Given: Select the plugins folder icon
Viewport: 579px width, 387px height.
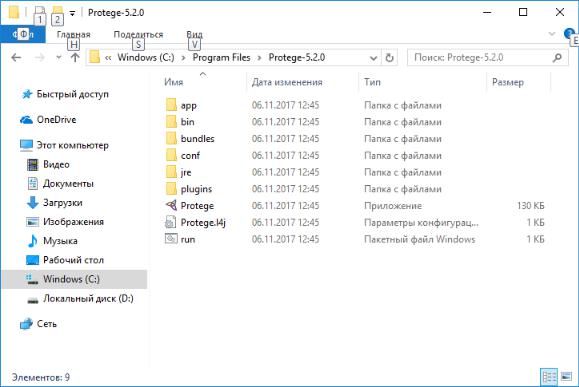Looking at the screenshot, I should coord(171,189).
